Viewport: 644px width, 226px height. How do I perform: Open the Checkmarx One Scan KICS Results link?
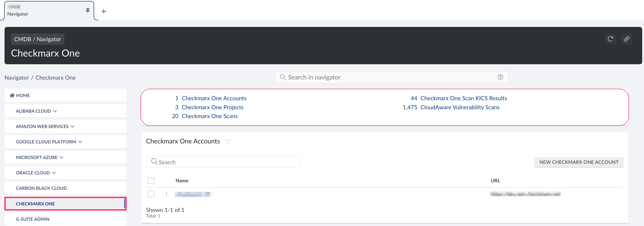click(463, 98)
